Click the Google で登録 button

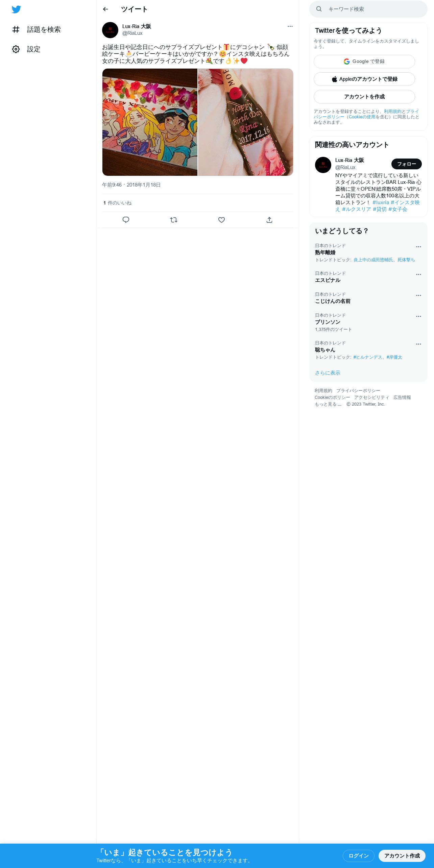pyautogui.click(x=364, y=62)
